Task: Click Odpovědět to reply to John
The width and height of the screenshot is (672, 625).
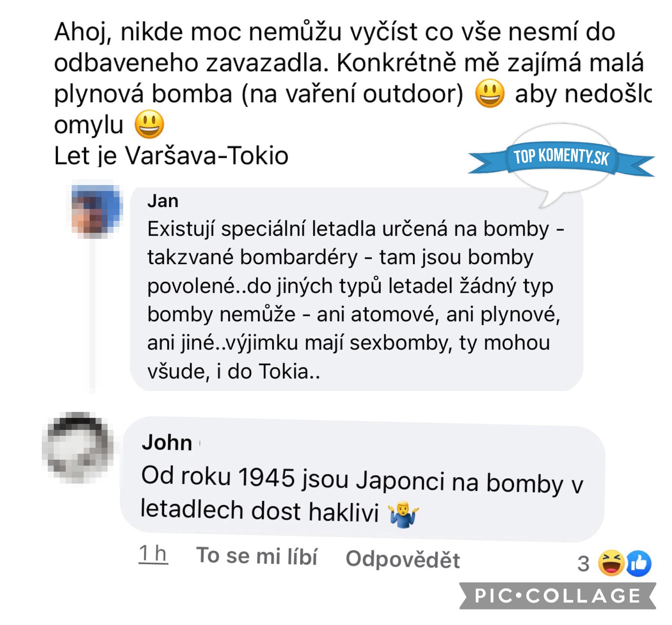Action: (x=403, y=559)
